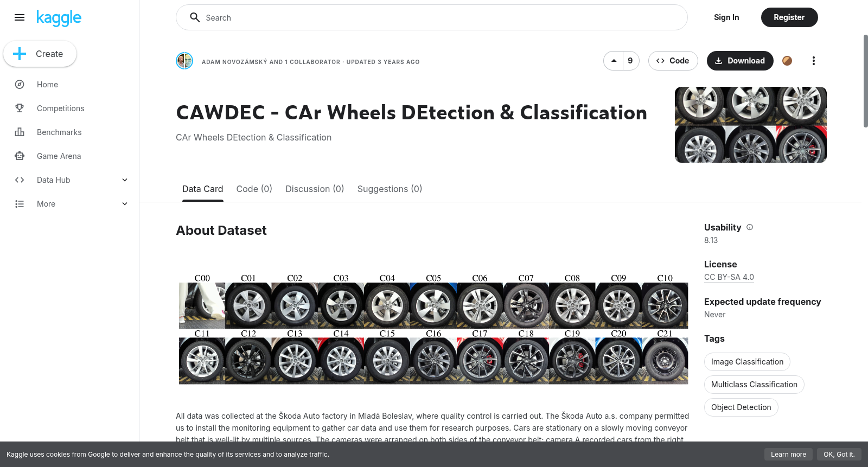Screen dimensions: 868x467
Task: Click the Image Classification tag
Action: click(747, 362)
